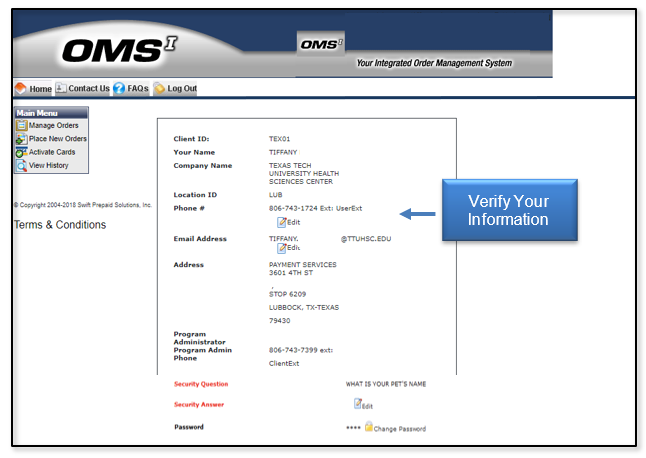The height and width of the screenshot is (458, 646).
Task: Click the Manage Orders menu icon
Action: (x=21, y=125)
